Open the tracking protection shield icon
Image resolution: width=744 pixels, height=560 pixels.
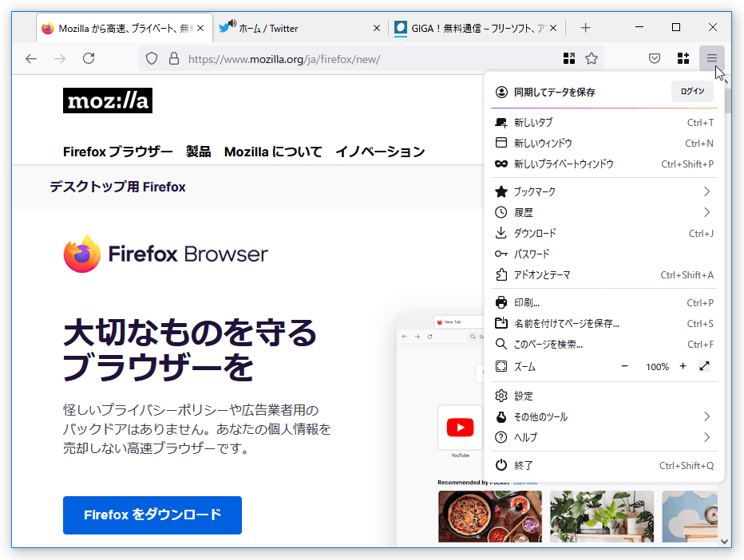[x=152, y=59]
